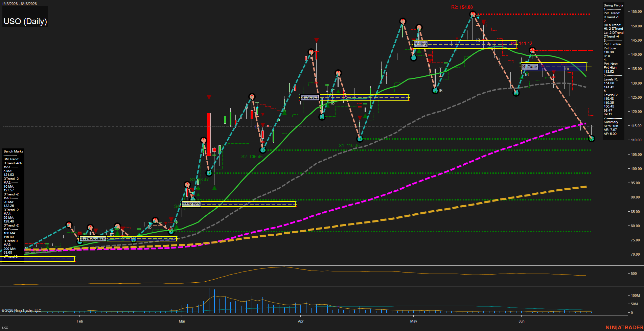
Task: Click the tallest blue volume bar in March
Action: (x=209, y=300)
